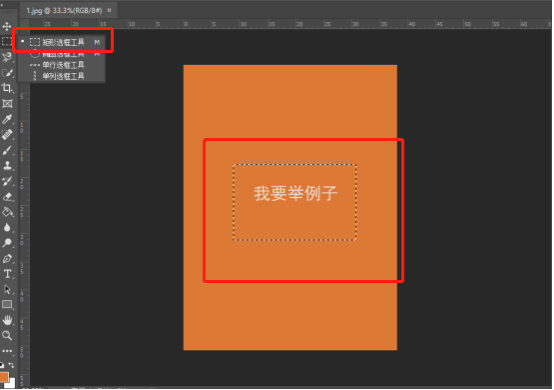
Task: Close the 1.jpg document tab
Action: click(110, 10)
